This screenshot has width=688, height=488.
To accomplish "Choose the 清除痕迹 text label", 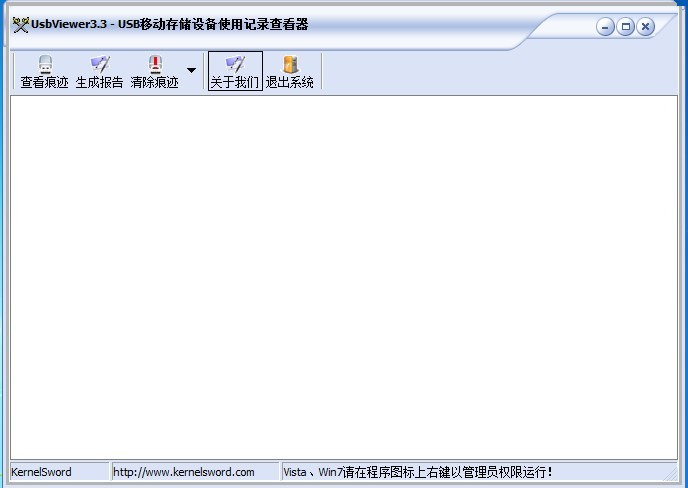I will click(x=154, y=83).
